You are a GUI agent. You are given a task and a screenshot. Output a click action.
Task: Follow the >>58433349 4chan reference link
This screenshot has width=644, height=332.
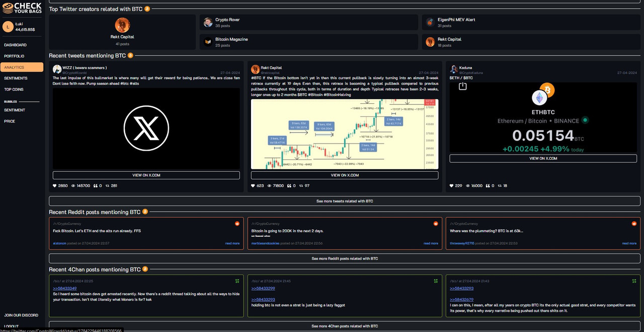[x=65, y=288]
